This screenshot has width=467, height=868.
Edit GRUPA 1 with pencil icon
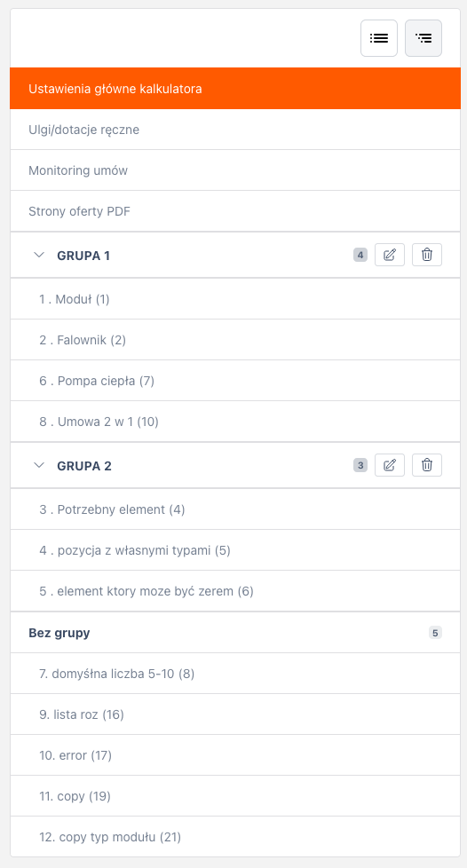pyautogui.click(x=390, y=255)
